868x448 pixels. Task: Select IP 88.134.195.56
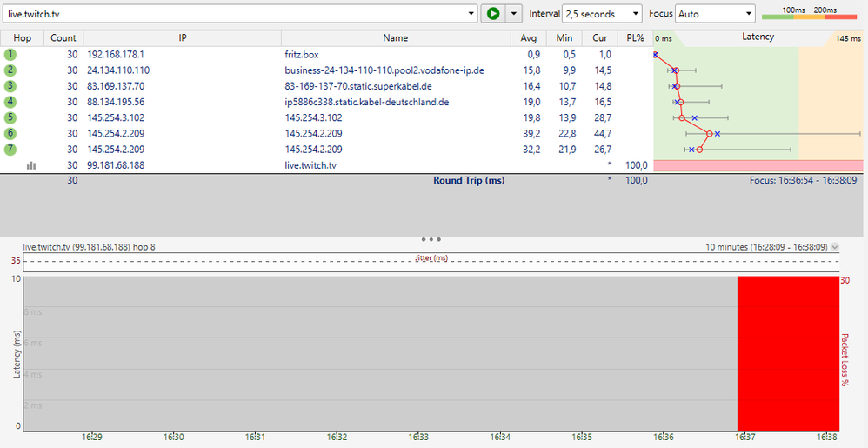(116, 102)
